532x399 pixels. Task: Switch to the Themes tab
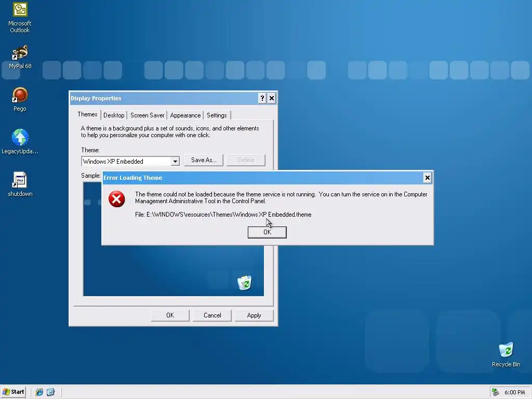[87, 114]
